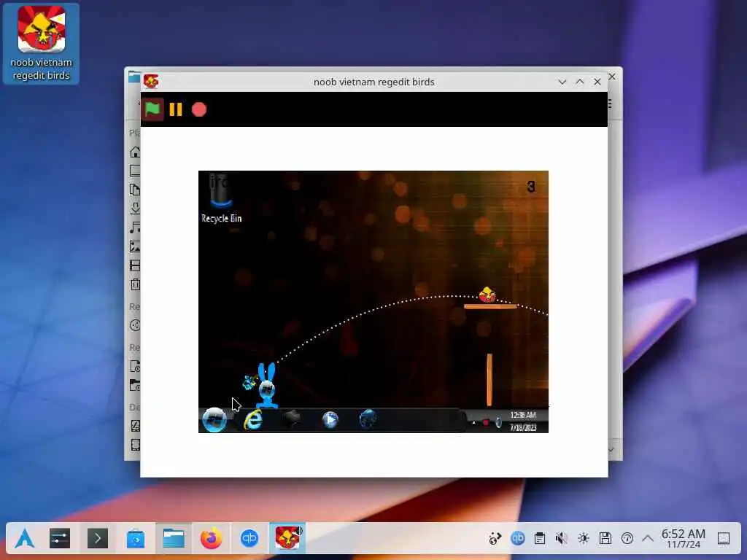This screenshot has width=747, height=560.
Task: Click the qBittorrent system tray icon
Action: [518, 539]
